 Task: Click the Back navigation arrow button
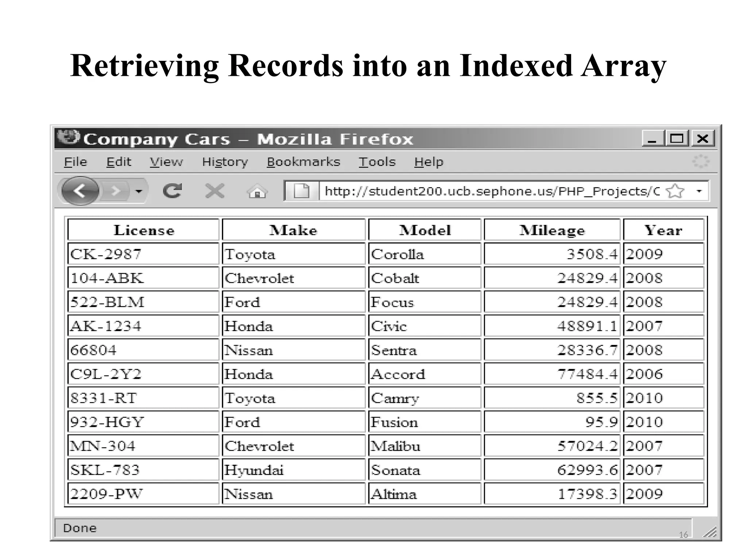(80, 191)
